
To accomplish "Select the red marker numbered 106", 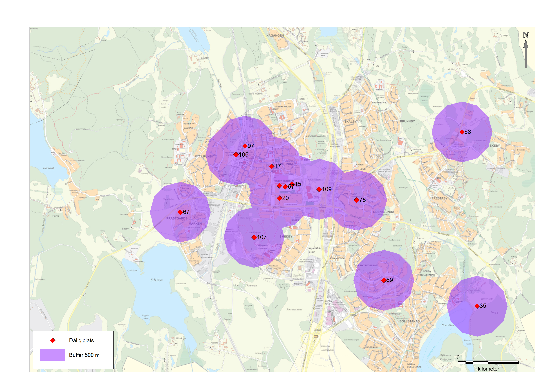I will [x=236, y=155].
